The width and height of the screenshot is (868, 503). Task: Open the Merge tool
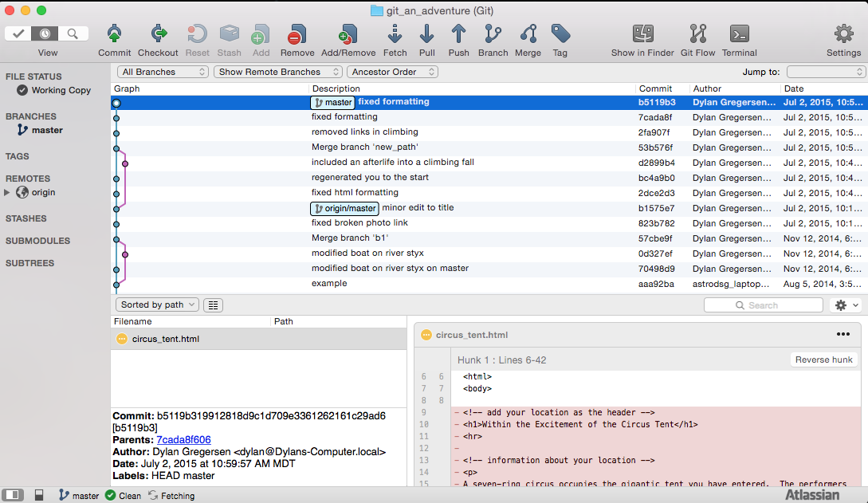click(528, 41)
